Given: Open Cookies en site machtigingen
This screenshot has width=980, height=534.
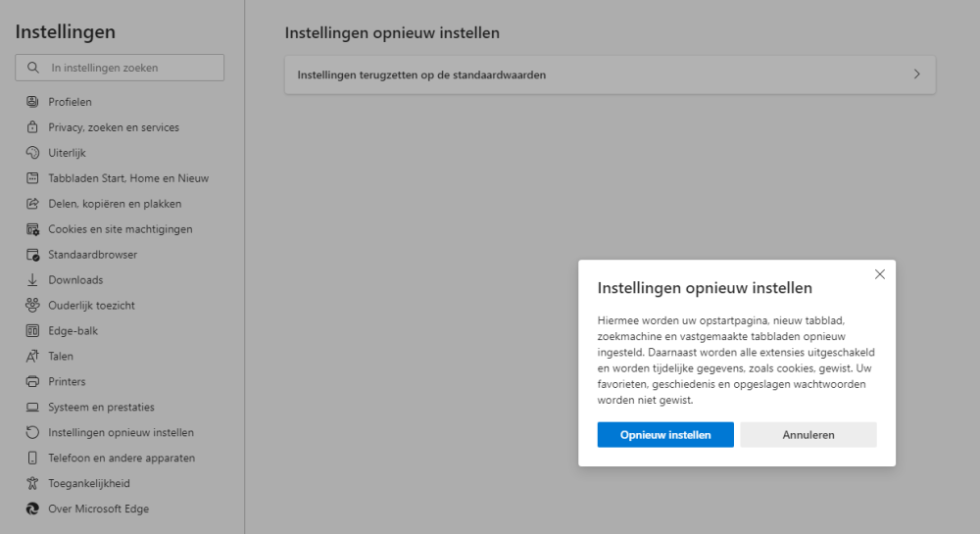Looking at the screenshot, I should coord(120,229).
